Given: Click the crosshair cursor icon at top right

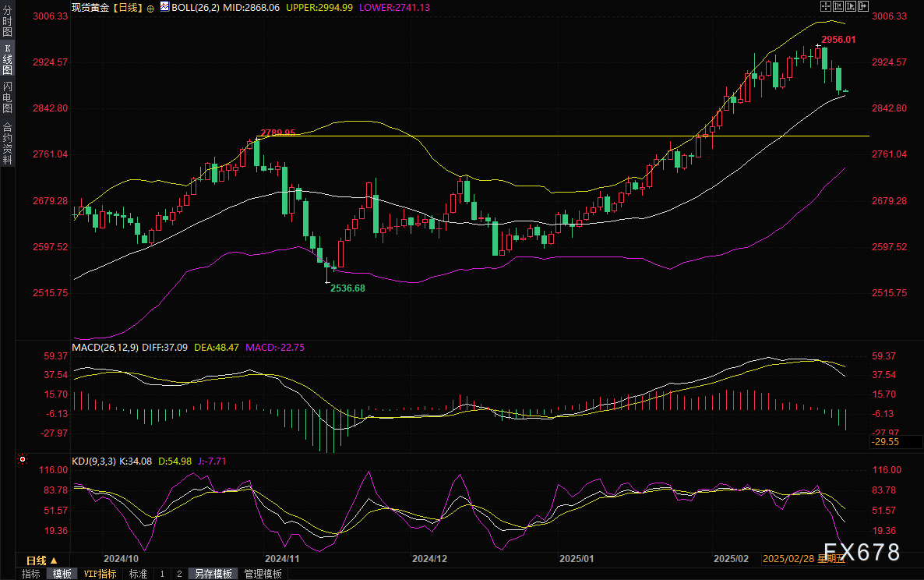Looking at the screenshot, I should pos(826,6).
